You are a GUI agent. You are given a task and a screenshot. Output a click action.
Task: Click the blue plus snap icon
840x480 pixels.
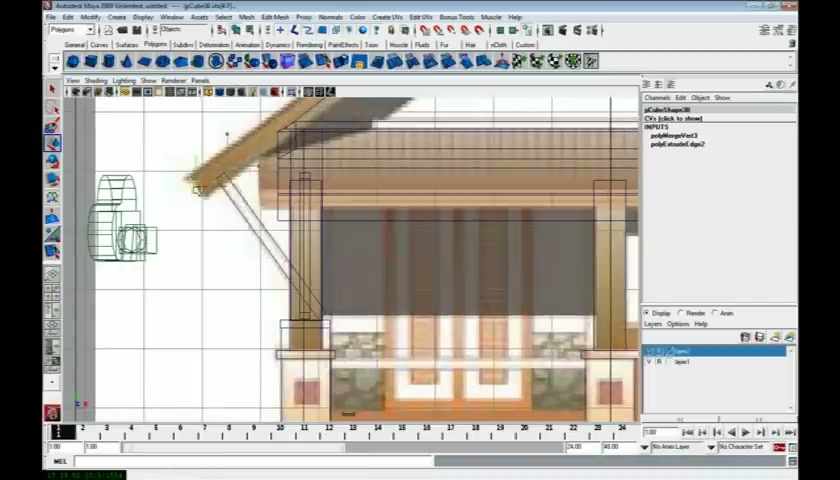pos(280,30)
